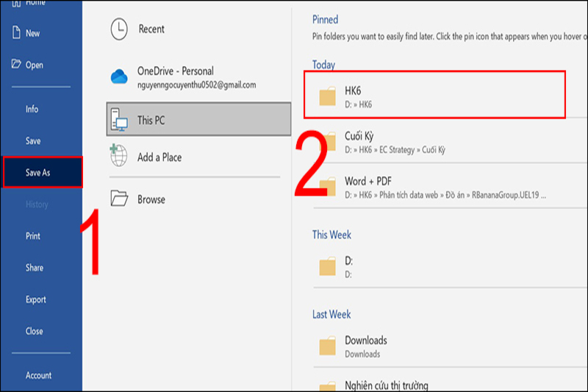This screenshot has height=392, width=588.
Task: Select the D: drive under This Week
Action: click(349, 267)
